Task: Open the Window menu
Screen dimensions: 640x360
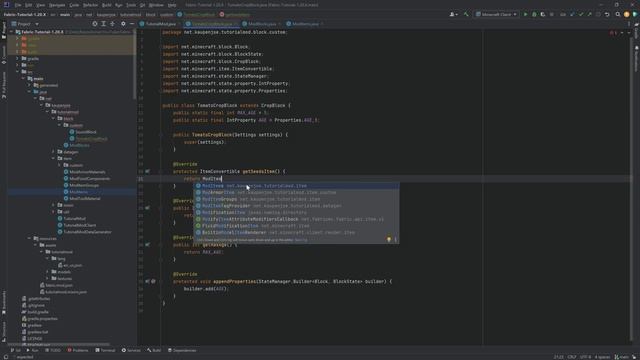Action: point(156,5)
